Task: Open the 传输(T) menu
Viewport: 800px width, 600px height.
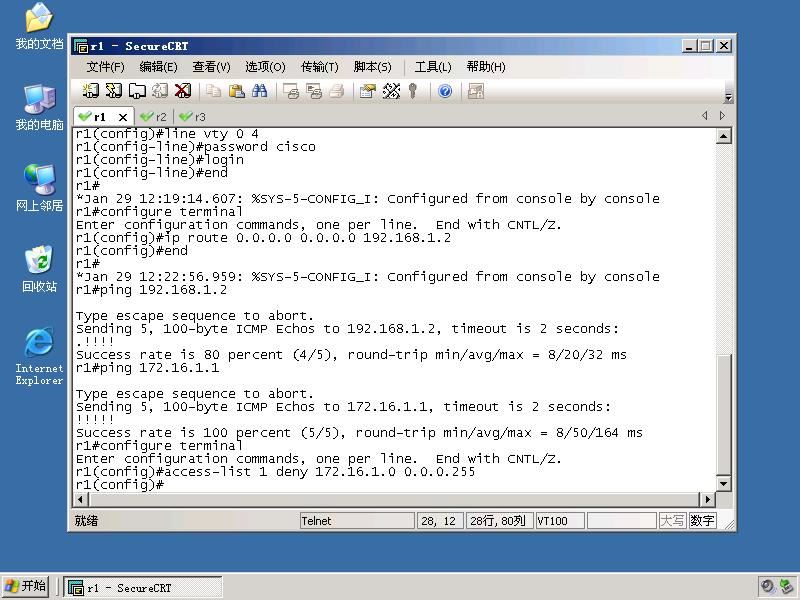Action: pos(319,67)
